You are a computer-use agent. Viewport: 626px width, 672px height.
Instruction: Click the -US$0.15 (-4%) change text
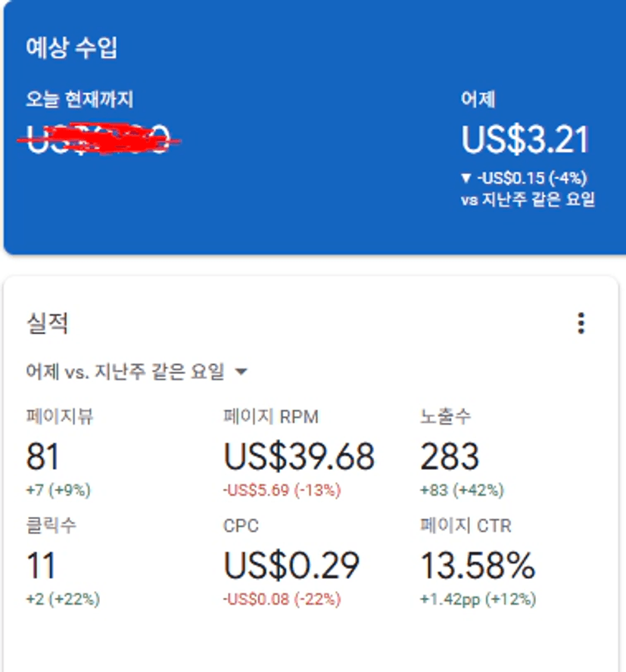pos(532,179)
